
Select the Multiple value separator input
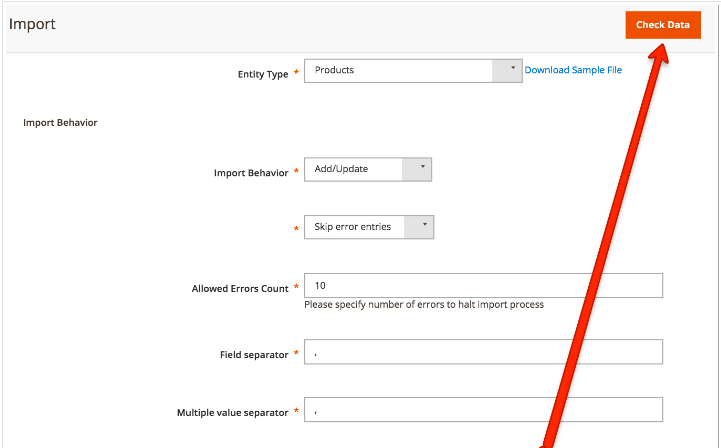483,409
